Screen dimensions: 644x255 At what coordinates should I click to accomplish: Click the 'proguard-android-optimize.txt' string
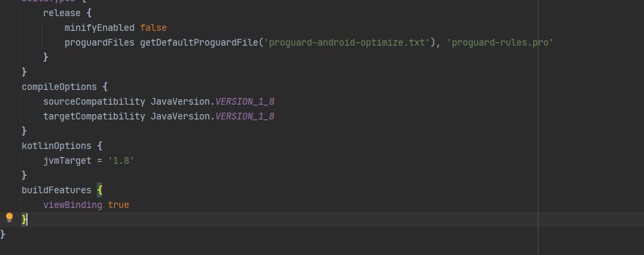click(347, 43)
